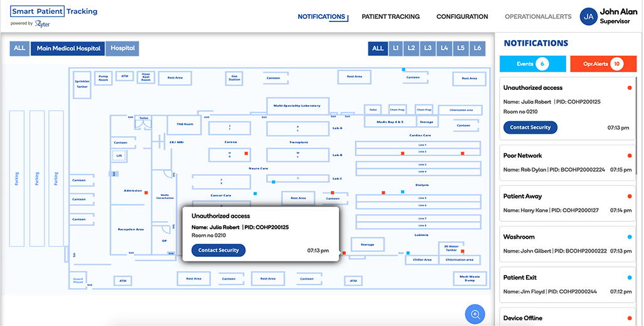Click blue marker near Cancer Care
Viewport: 644px width, 326px height.
(x=255, y=194)
